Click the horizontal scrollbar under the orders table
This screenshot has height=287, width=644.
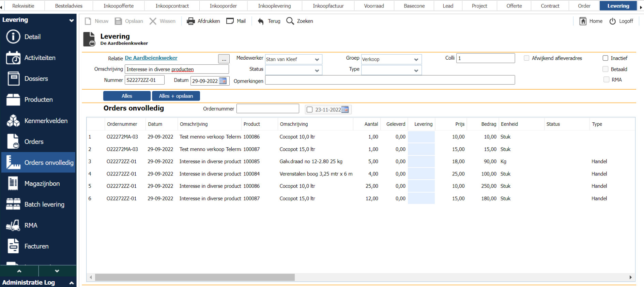point(195,277)
